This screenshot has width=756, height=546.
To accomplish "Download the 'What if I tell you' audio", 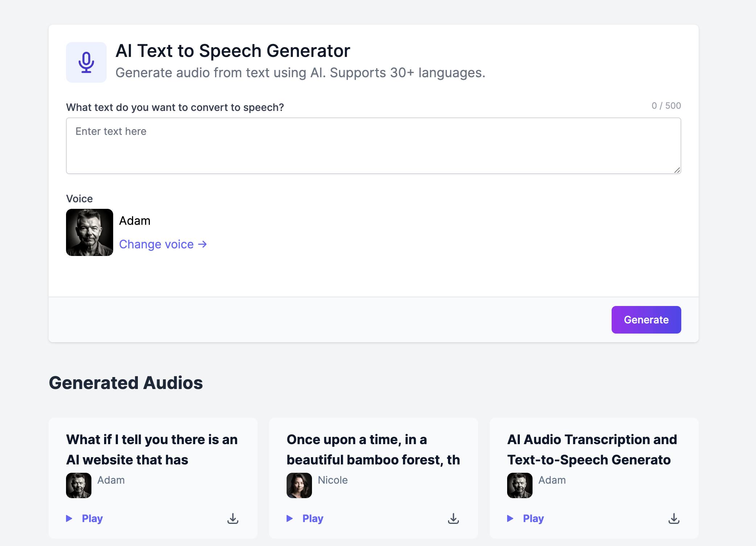I will point(233,518).
